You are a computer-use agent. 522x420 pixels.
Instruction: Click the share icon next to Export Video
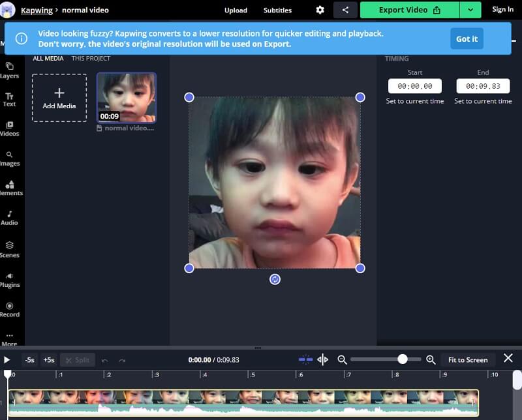(345, 9)
